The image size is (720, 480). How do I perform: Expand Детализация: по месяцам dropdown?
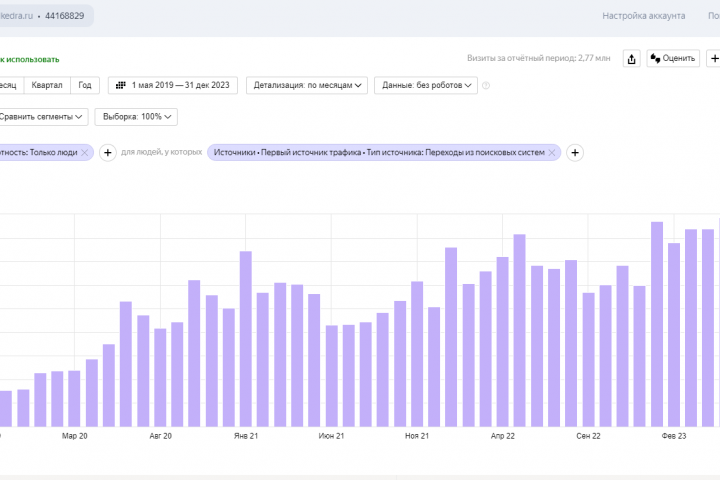pos(307,86)
